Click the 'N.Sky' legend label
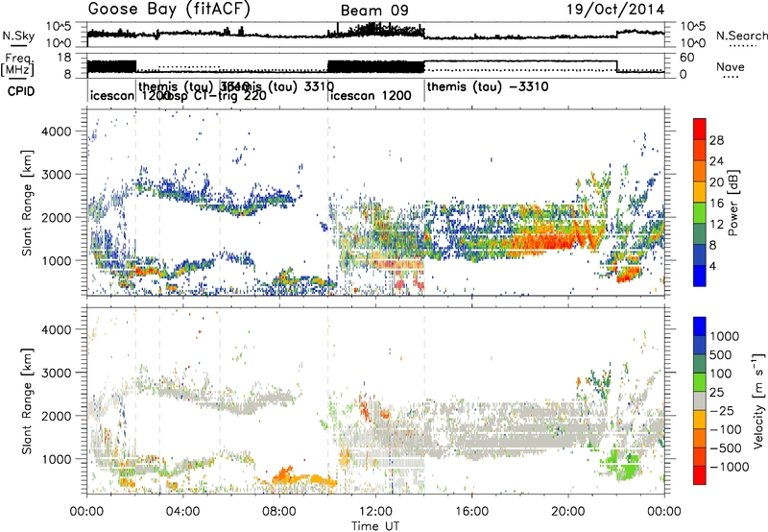Screen dimensions: 768x532 click(18, 36)
